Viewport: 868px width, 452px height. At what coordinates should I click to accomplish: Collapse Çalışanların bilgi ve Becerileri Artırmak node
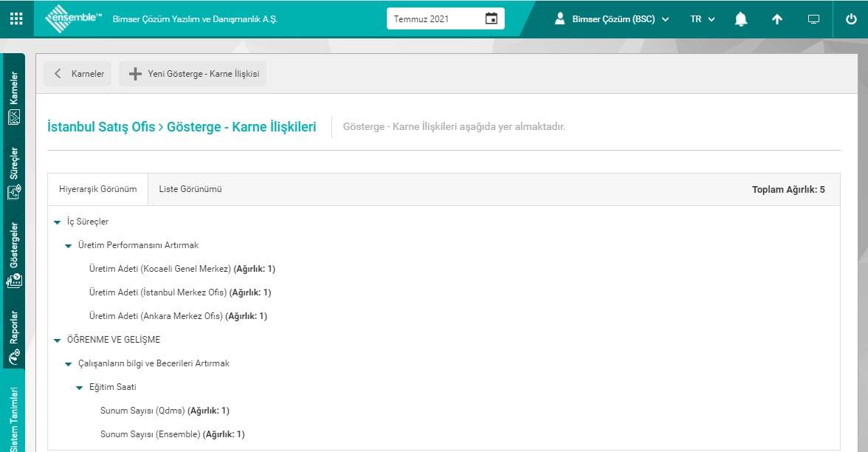click(x=68, y=365)
